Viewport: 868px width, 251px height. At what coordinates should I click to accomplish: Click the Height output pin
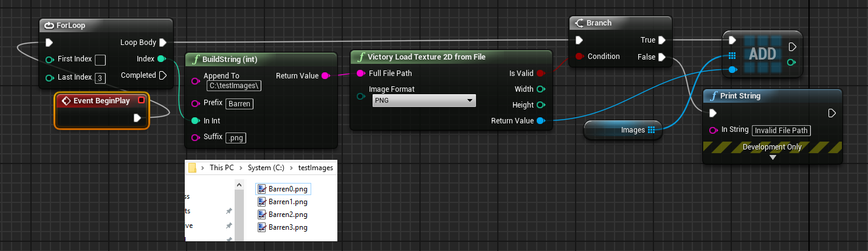[x=540, y=105]
